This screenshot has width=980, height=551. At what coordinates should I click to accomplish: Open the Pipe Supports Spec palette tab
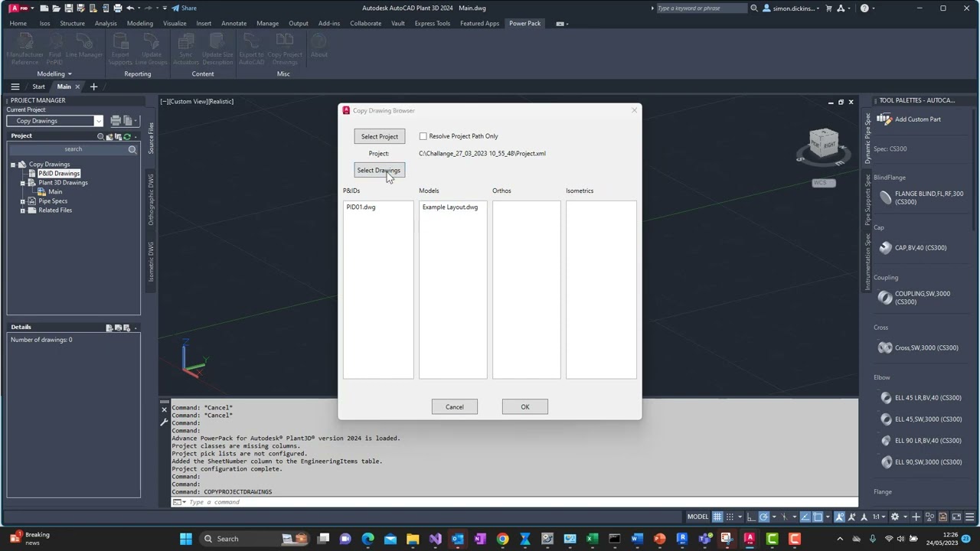tap(867, 199)
